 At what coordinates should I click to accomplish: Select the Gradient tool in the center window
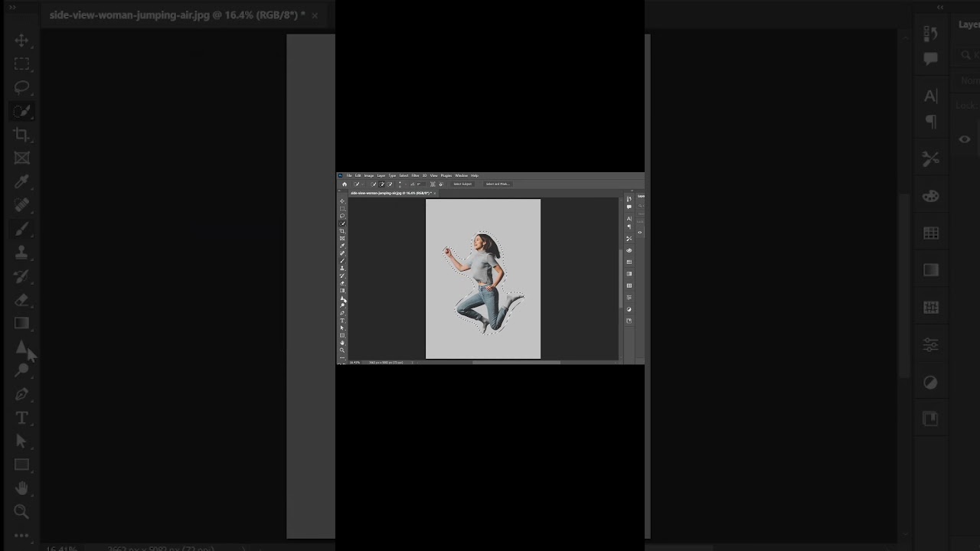[342, 291]
